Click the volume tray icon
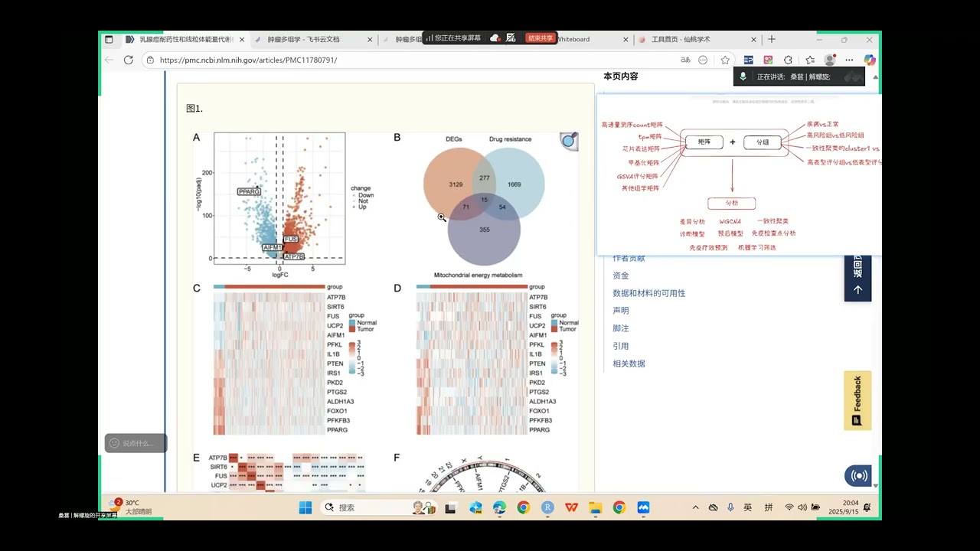Image resolution: width=980 pixels, height=551 pixels. point(802,507)
